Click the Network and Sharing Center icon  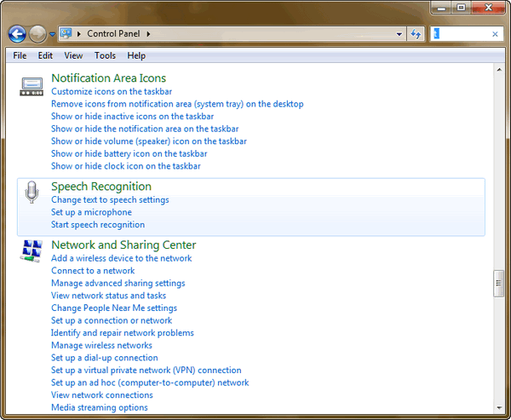point(32,251)
